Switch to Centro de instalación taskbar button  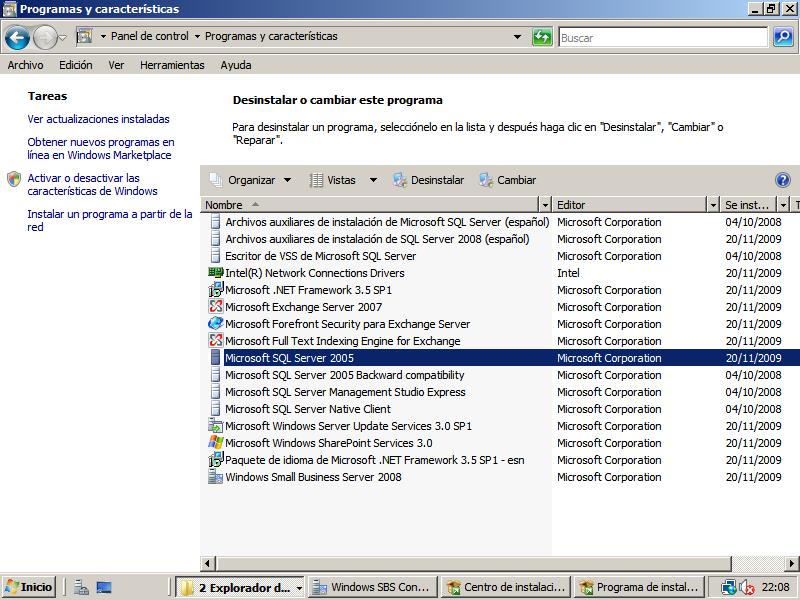pyautogui.click(x=505, y=587)
